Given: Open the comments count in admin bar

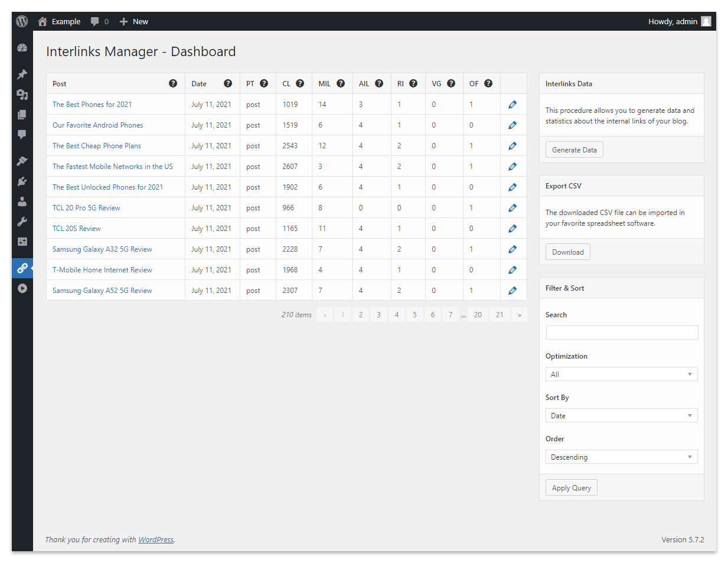Looking at the screenshot, I should coord(100,21).
